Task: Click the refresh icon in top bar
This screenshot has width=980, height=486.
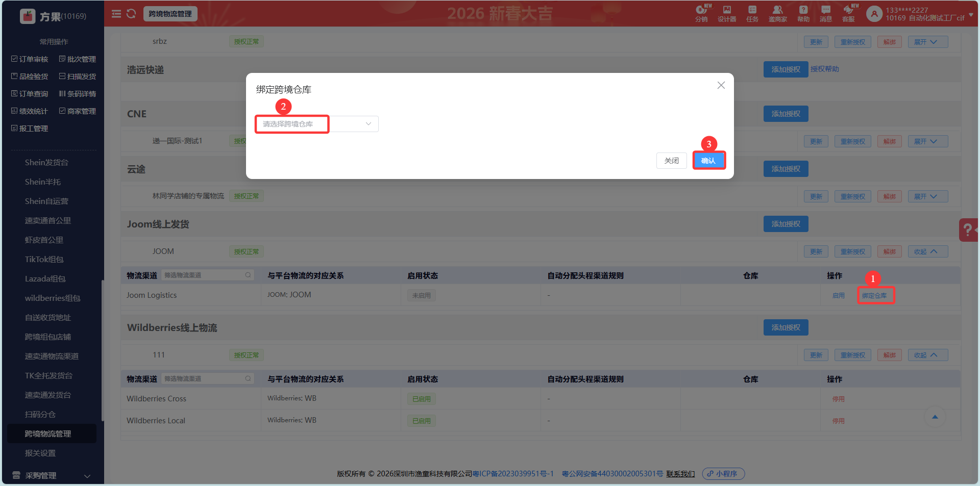Action: pos(131,14)
